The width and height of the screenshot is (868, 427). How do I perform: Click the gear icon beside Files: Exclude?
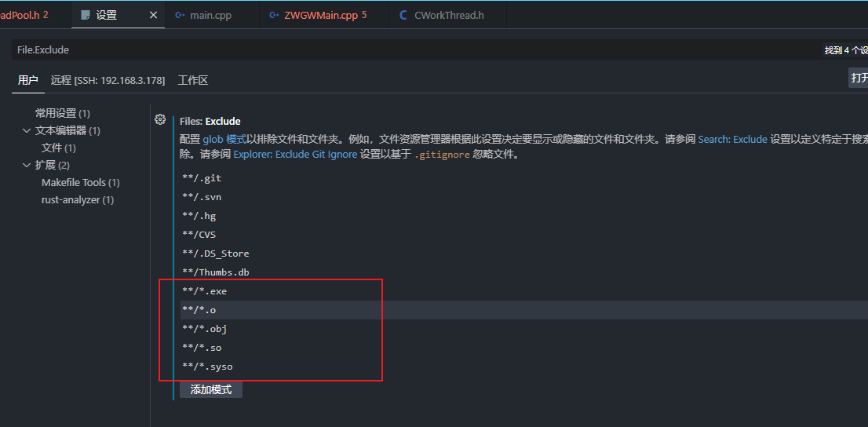160,119
